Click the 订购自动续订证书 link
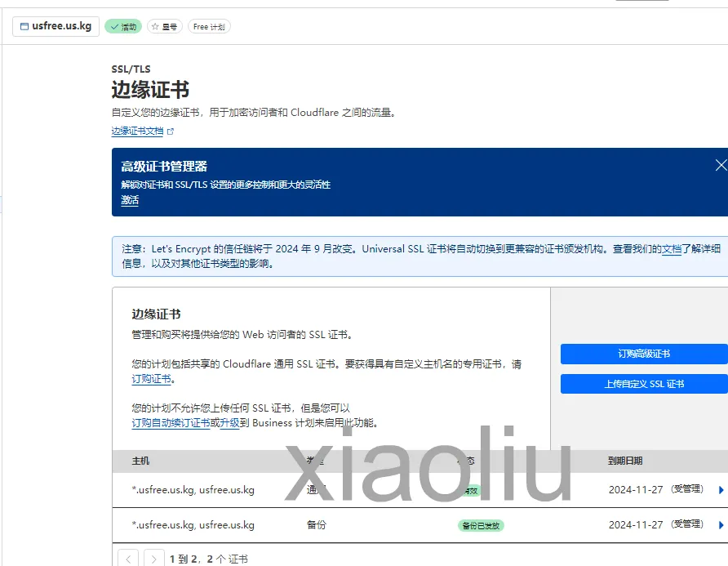Screen dimensions: 728x566 (171, 423)
